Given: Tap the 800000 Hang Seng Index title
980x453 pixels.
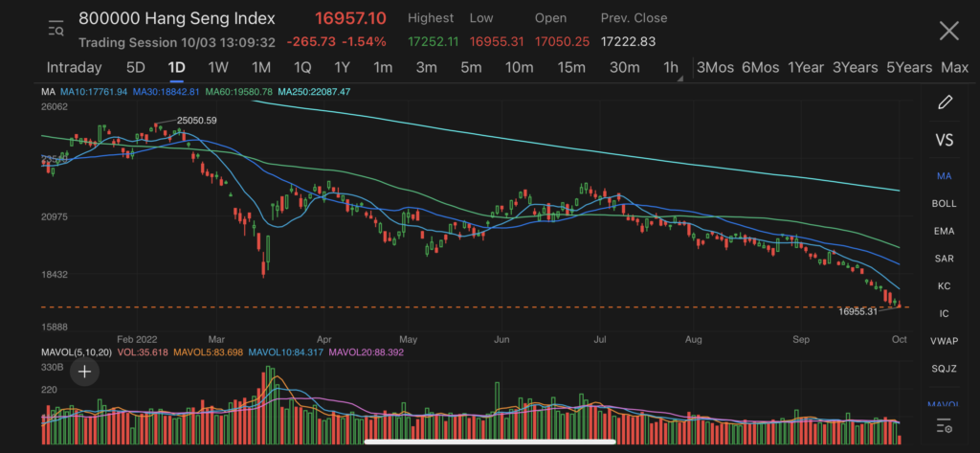Looking at the screenshot, I should click(177, 18).
